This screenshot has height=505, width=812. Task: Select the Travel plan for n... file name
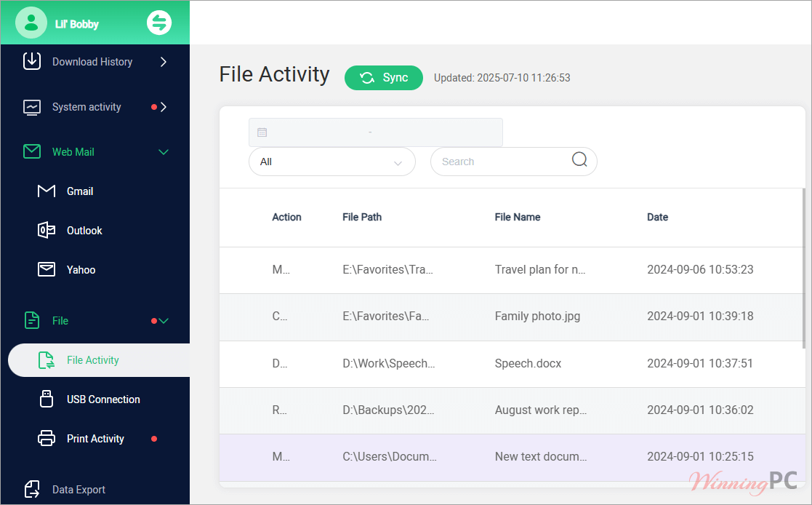click(x=540, y=270)
